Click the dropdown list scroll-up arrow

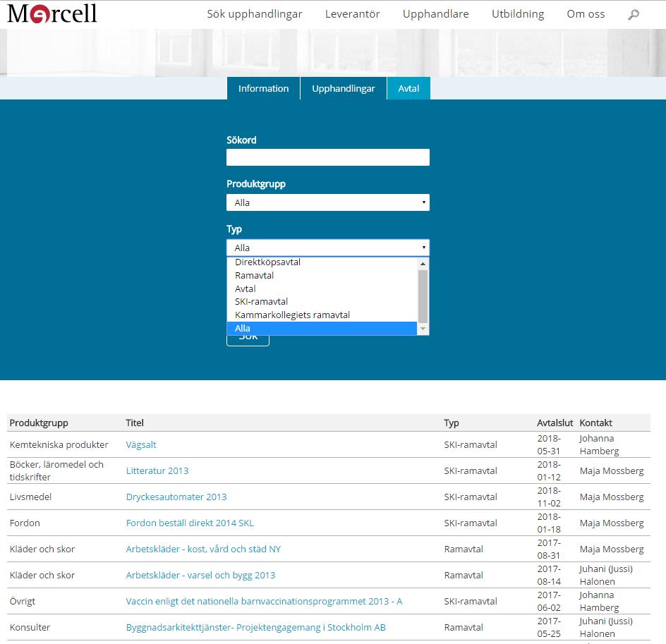(x=423, y=264)
